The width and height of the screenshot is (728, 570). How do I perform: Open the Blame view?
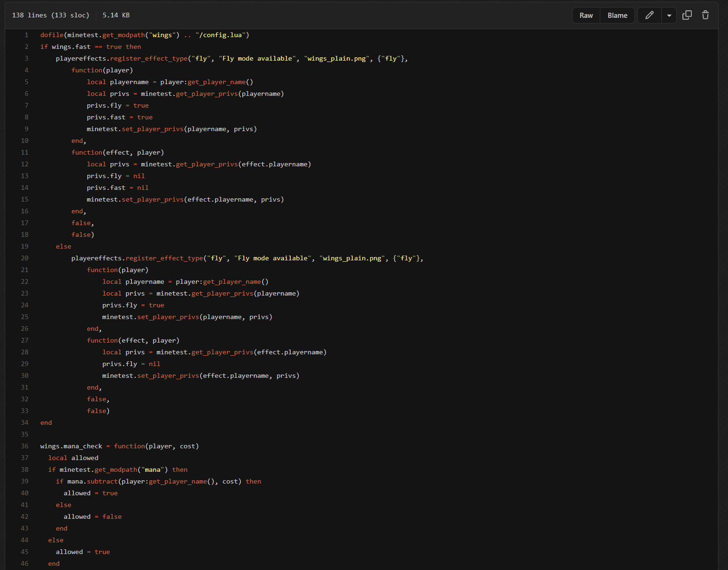[617, 16]
